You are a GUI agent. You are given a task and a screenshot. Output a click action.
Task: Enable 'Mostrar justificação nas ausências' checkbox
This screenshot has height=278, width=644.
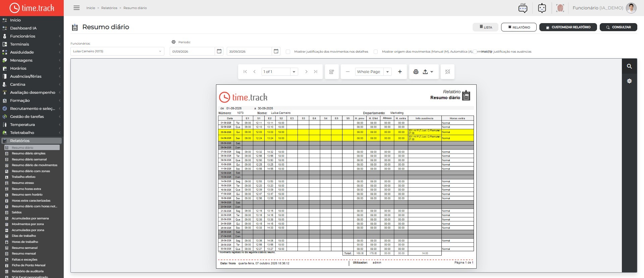(x=475, y=52)
